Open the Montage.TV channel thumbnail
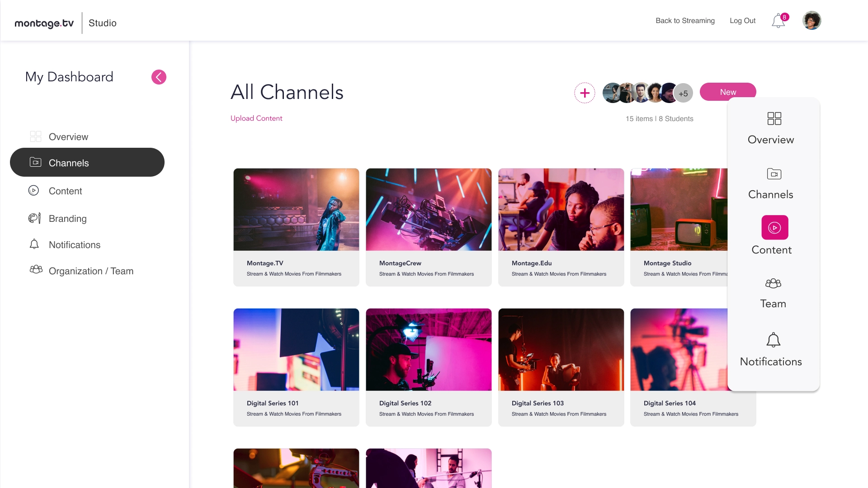Screen dimensions: 868x488 click(x=296, y=210)
